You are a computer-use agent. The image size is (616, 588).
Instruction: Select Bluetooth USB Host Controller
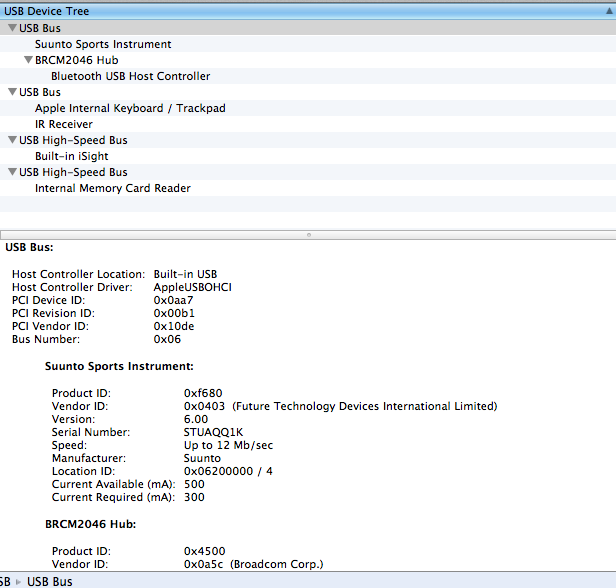130,76
